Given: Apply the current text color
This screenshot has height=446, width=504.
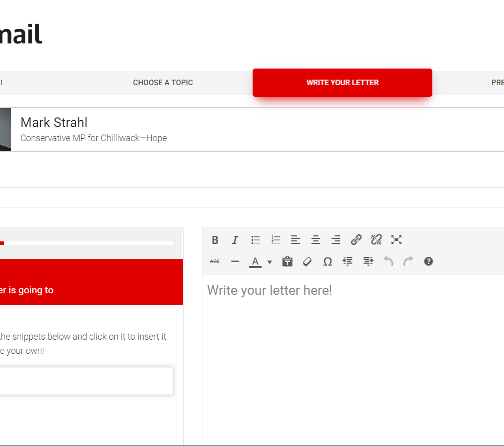Looking at the screenshot, I should tap(256, 262).
